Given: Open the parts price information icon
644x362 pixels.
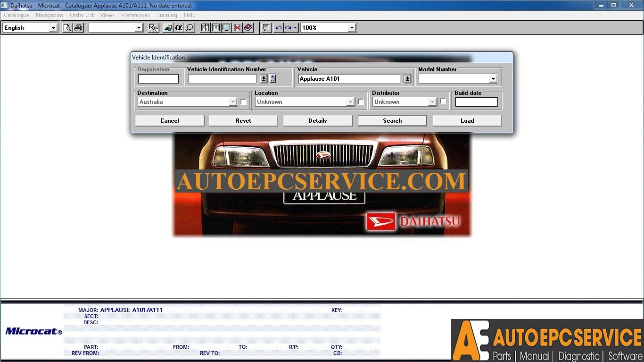Looking at the screenshot, I should (215, 27).
